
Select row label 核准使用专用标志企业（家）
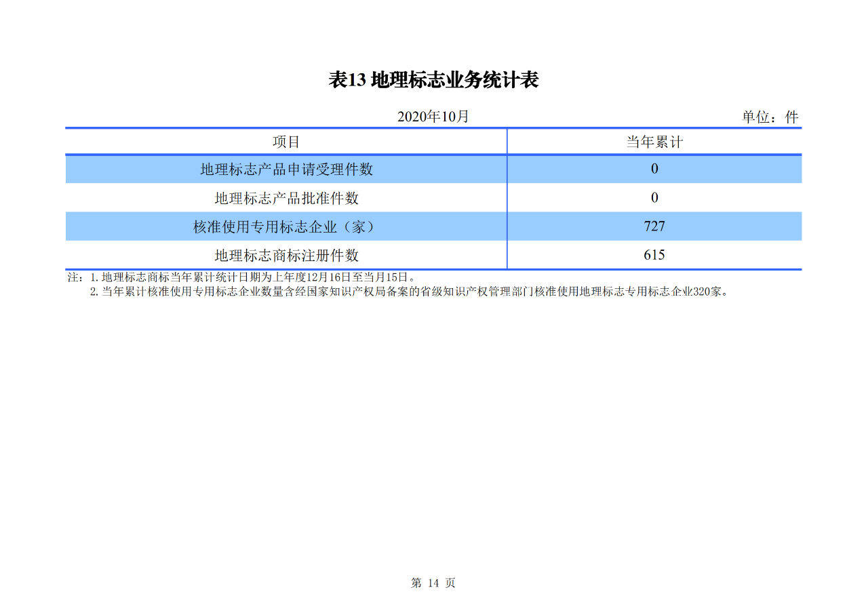(x=286, y=226)
